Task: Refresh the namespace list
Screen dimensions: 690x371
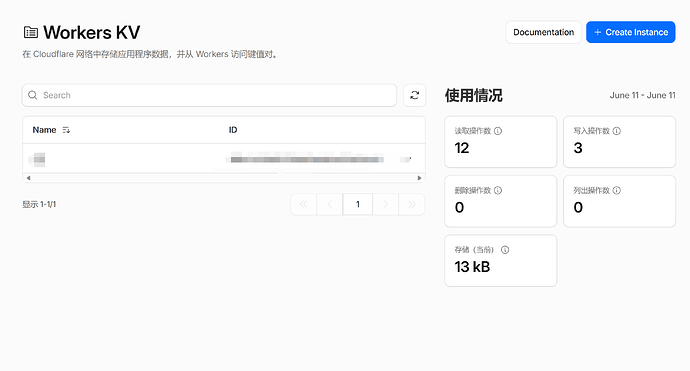Action: pos(415,95)
